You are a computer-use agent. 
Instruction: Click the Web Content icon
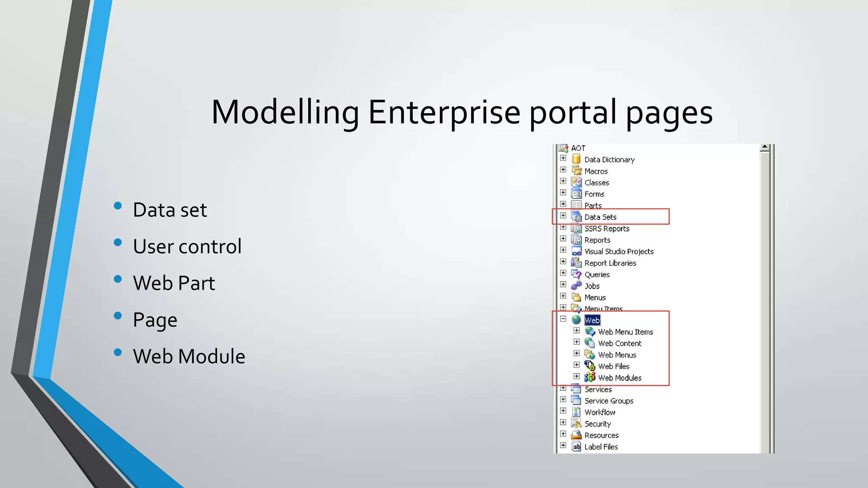(590, 343)
